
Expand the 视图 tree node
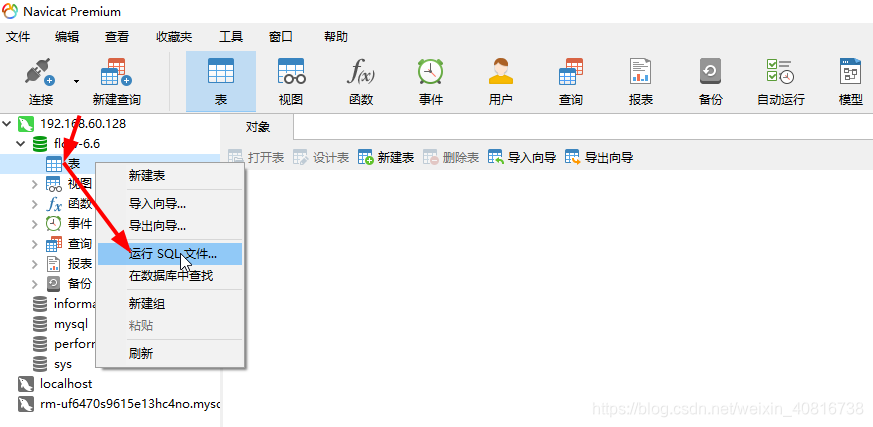tap(35, 184)
